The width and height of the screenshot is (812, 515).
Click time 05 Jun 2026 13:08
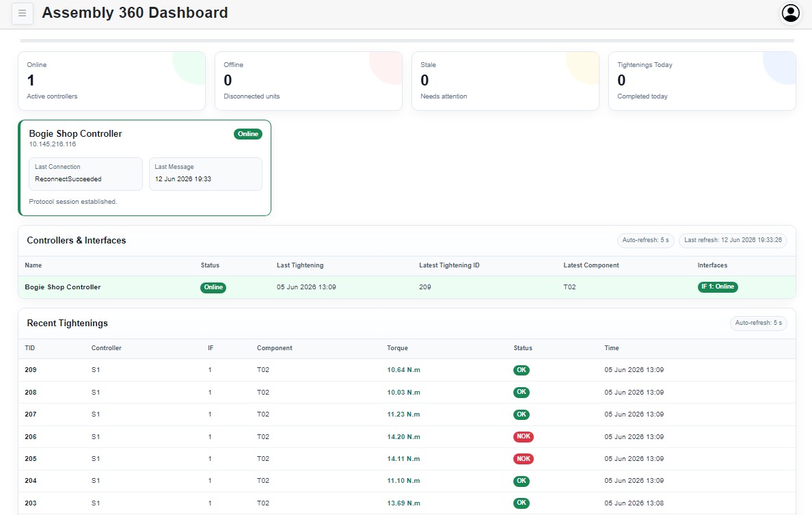(634, 503)
